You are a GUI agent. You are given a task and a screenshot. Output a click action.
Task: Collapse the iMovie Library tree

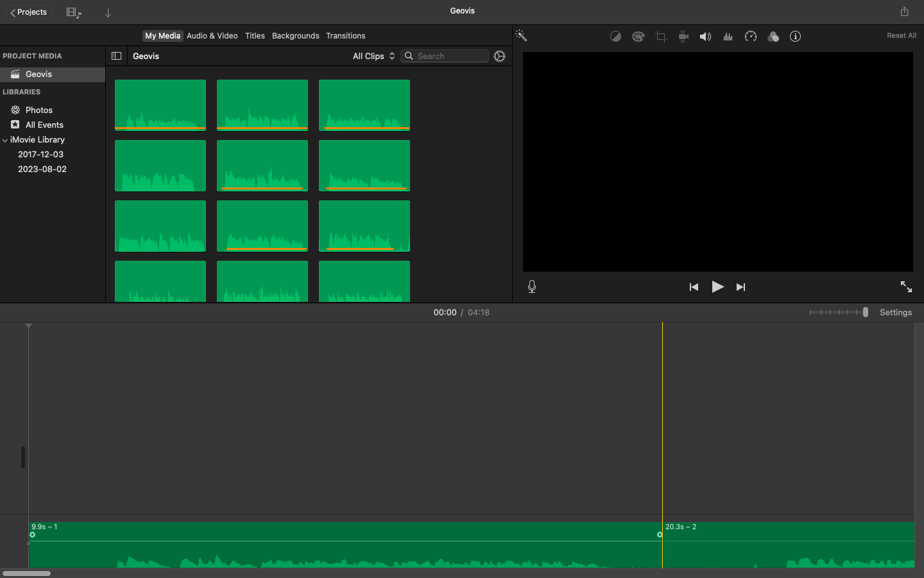point(5,140)
